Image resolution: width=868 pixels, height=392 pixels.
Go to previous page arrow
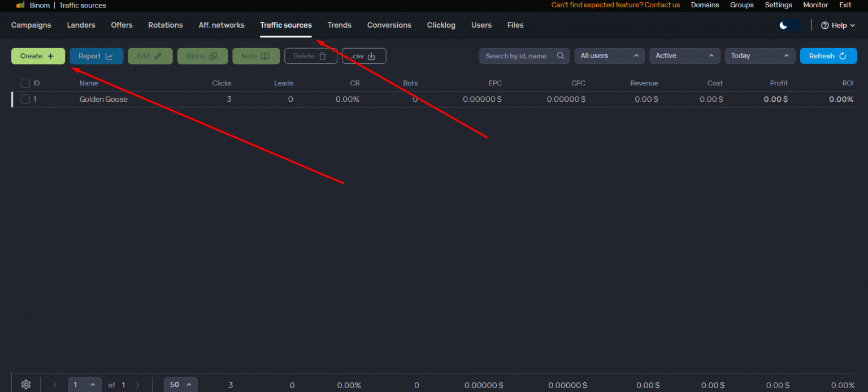[x=55, y=385]
